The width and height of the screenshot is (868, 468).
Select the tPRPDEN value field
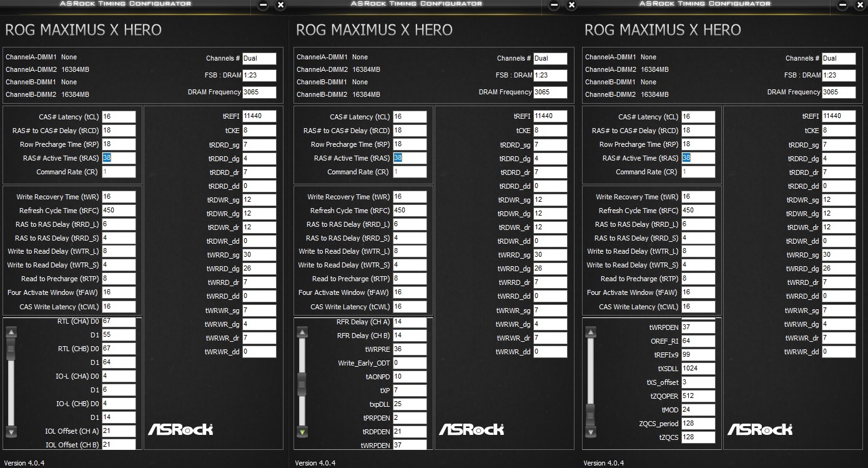click(410, 417)
